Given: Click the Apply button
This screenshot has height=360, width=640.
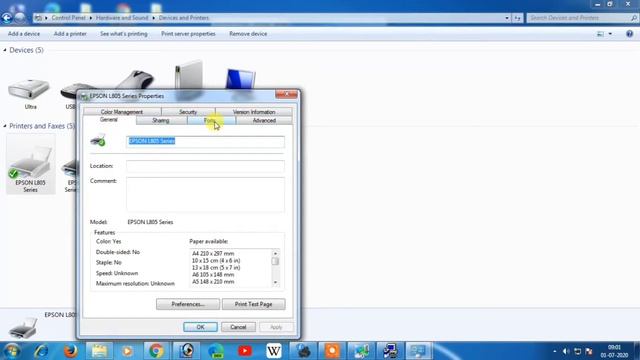Looking at the screenshot, I should pyautogui.click(x=276, y=327).
